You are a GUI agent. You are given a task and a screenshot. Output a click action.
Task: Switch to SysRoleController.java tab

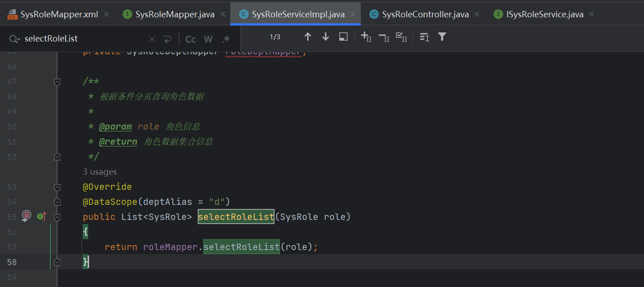click(425, 15)
